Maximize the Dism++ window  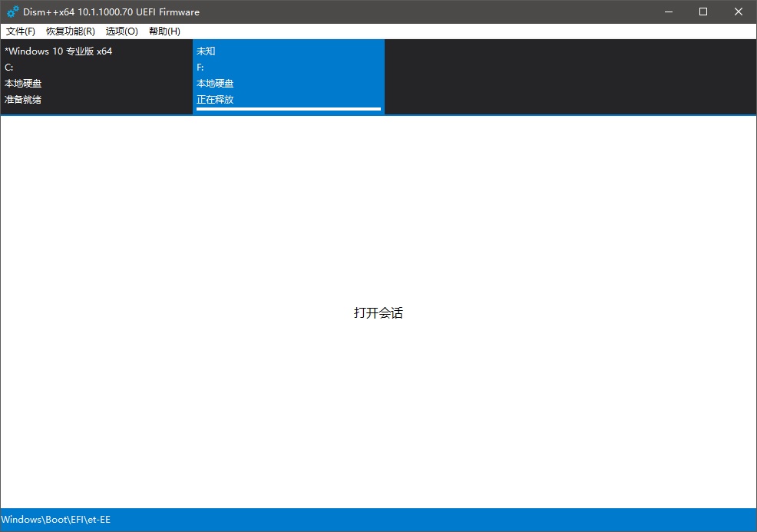pyautogui.click(x=703, y=12)
